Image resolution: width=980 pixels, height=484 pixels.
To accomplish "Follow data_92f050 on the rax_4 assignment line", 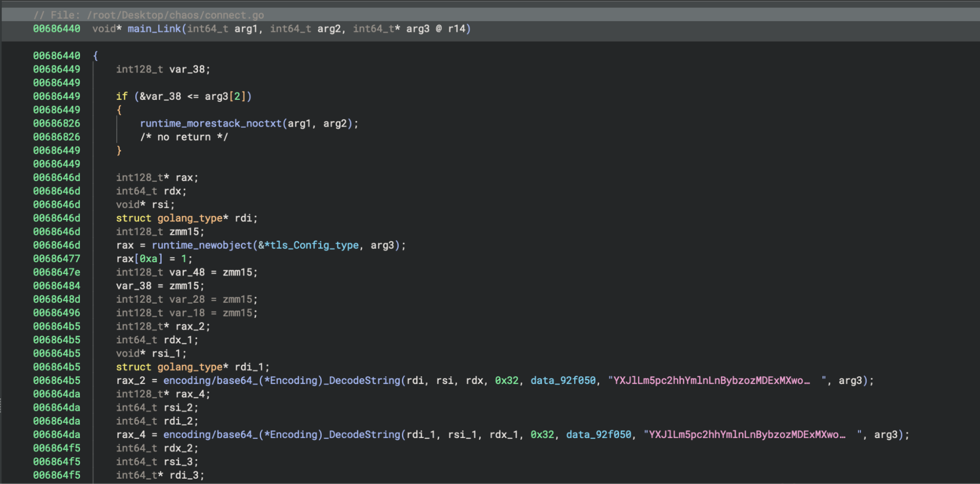I will [x=599, y=435].
